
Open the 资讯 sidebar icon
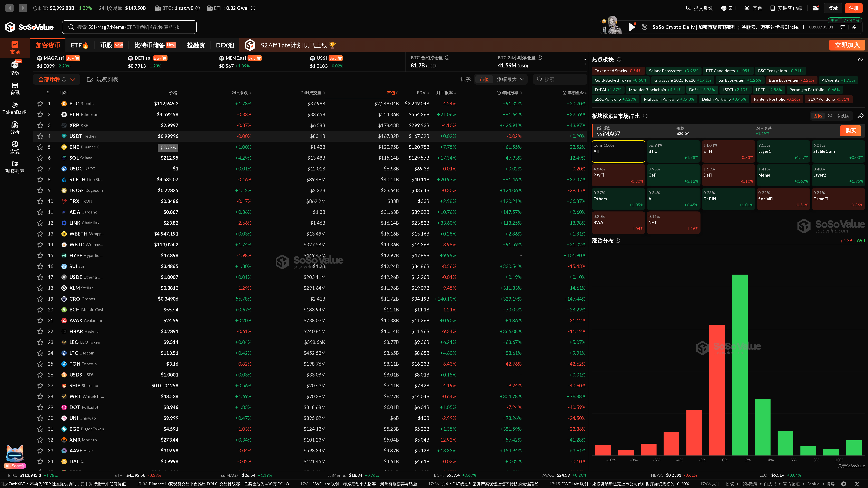click(15, 89)
